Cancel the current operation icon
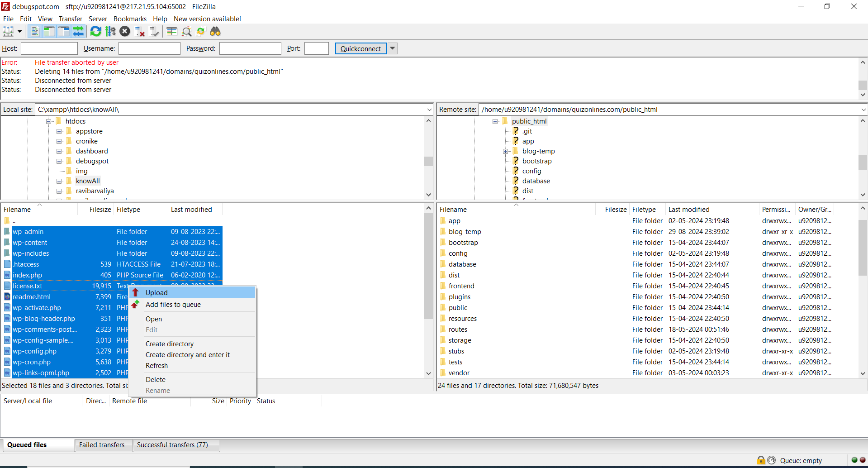The height and width of the screenshot is (468, 868). (125, 31)
